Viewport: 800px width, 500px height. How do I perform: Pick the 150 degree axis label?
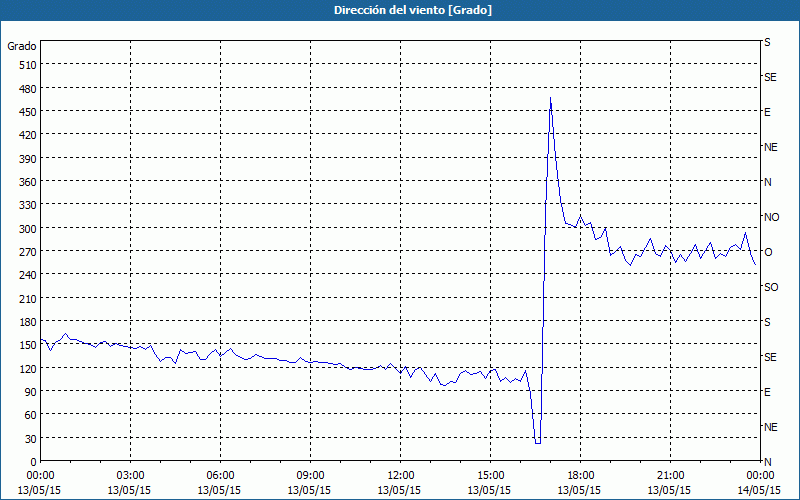click(x=28, y=345)
